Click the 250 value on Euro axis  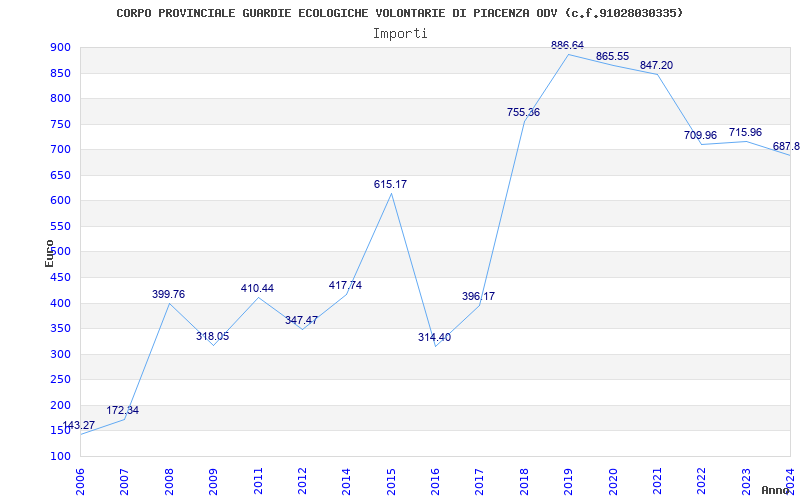(x=60, y=380)
